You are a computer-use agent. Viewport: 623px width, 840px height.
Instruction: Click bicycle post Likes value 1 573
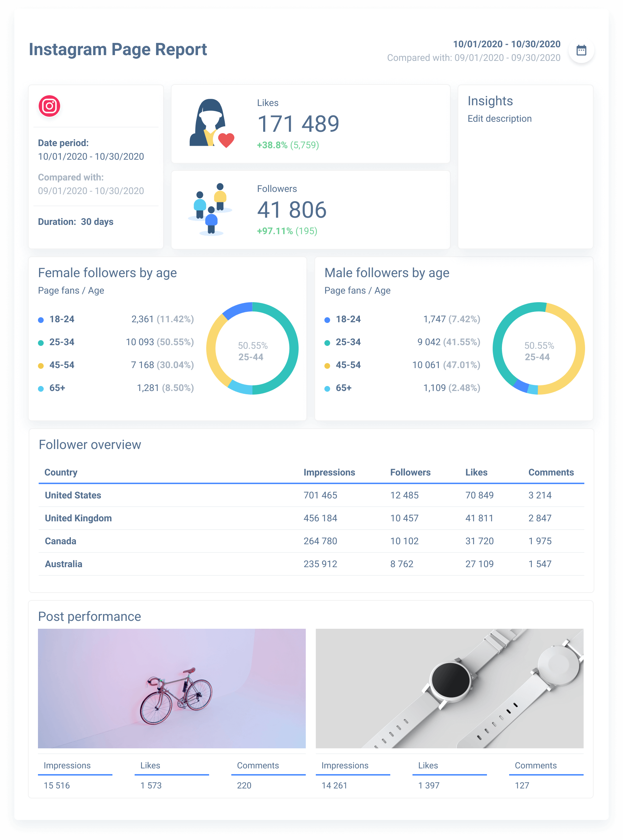[x=151, y=786]
